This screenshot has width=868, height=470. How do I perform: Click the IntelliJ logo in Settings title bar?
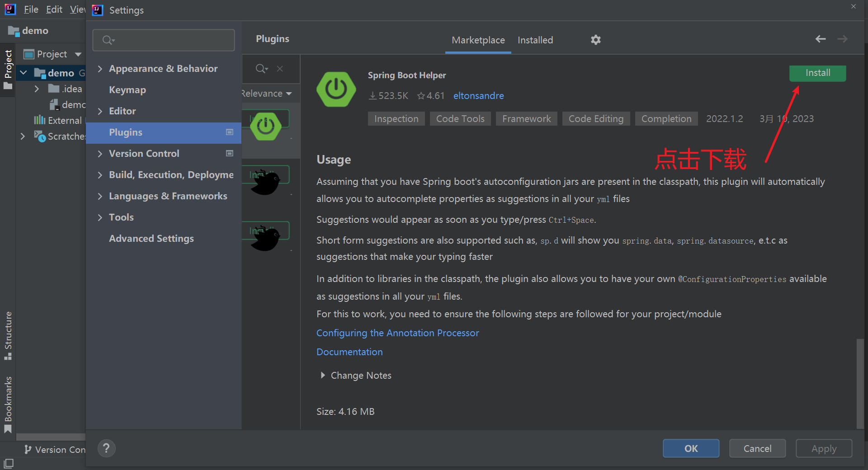point(98,10)
